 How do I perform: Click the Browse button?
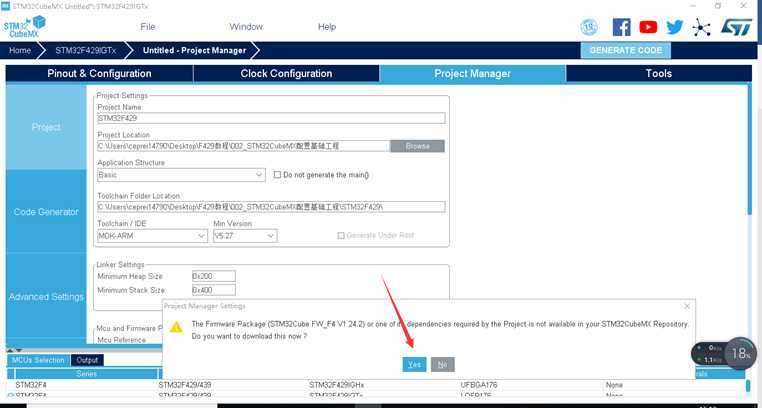coord(417,146)
